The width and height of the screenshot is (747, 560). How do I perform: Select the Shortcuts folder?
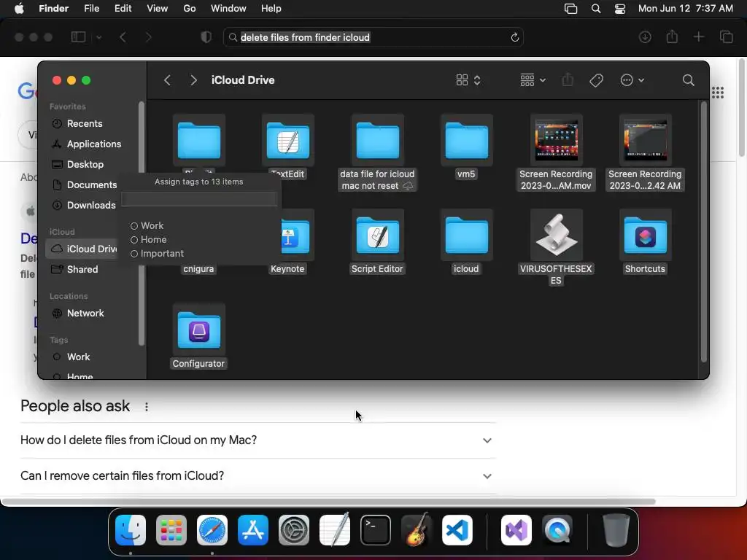pos(645,236)
